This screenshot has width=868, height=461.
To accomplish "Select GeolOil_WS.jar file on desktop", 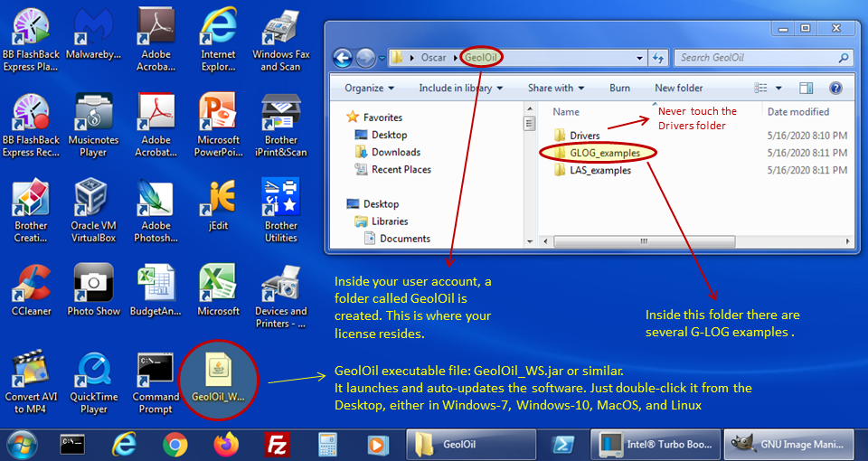I will click(x=218, y=378).
